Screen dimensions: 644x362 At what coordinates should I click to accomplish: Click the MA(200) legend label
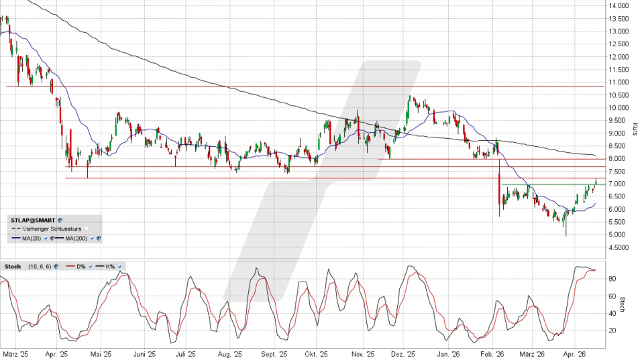(76, 239)
